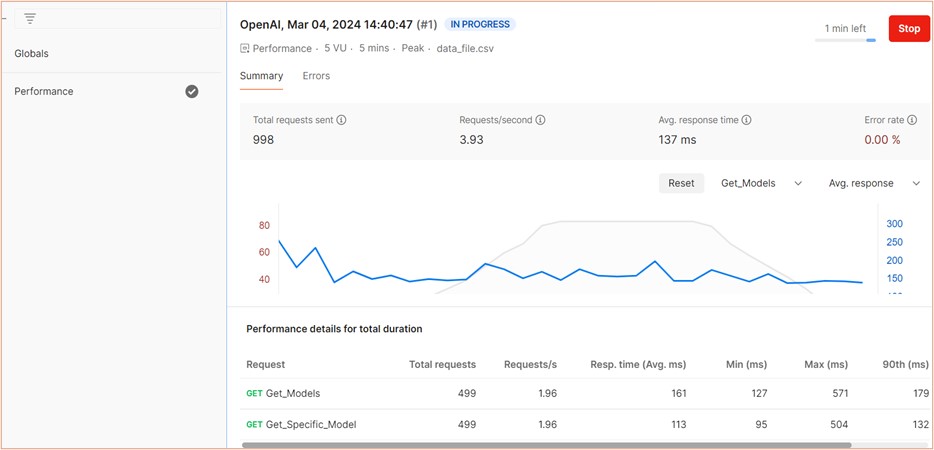
Task: Switch to the Errors tab
Action: click(x=316, y=76)
